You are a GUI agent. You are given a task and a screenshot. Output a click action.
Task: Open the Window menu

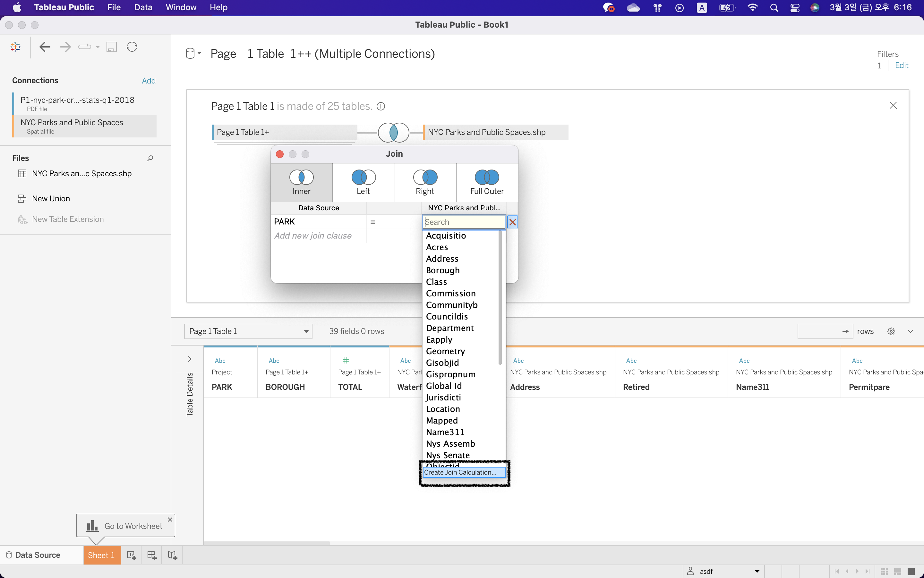181,7
